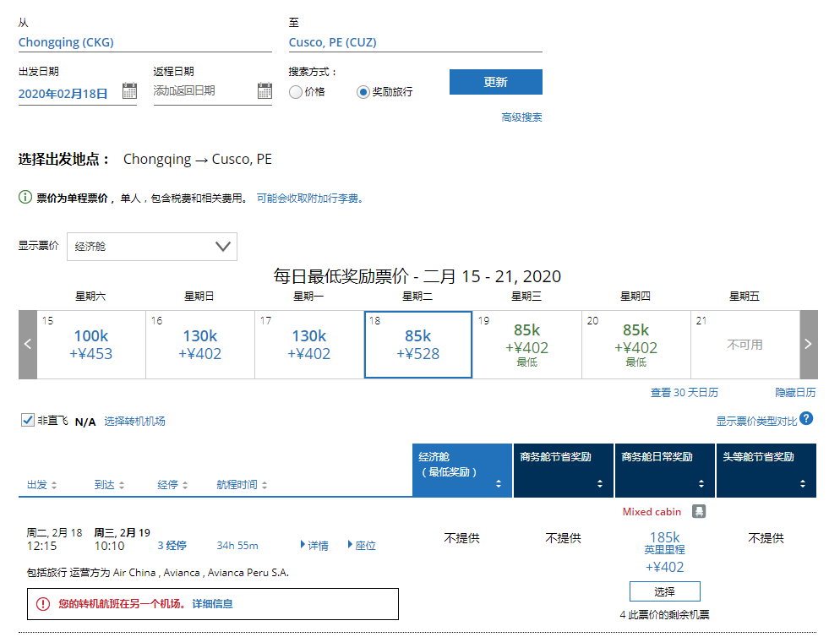Image resolution: width=840 pixels, height=637 pixels.
Task: Expand the flight 详情 details
Action: 314,546
